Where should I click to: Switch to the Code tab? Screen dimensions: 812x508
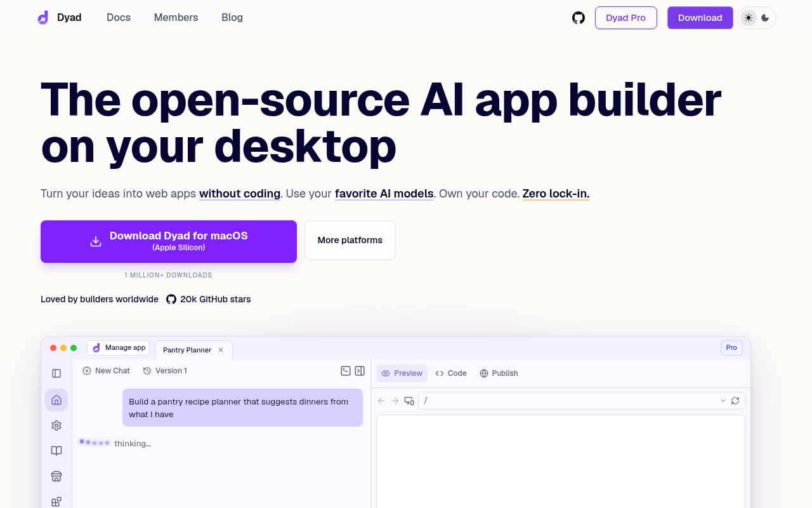pyautogui.click(x=451, y=373)
